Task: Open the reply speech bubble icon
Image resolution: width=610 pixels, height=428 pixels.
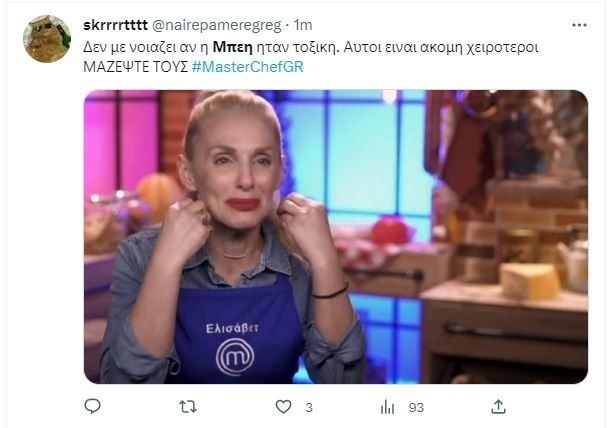Action: click(x=93, y=407)
